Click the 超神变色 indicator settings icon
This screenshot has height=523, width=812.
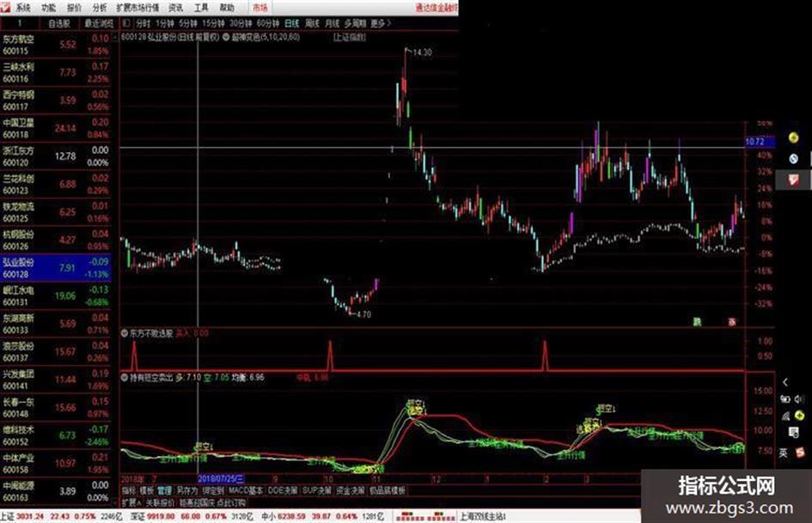click(x=226, y=37)
